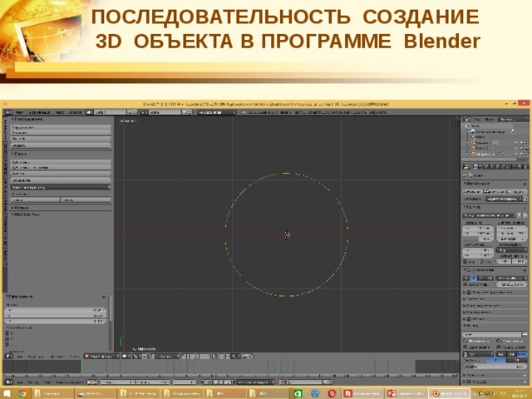
Task: Click remove render preset minus icon
Action: 525,215
